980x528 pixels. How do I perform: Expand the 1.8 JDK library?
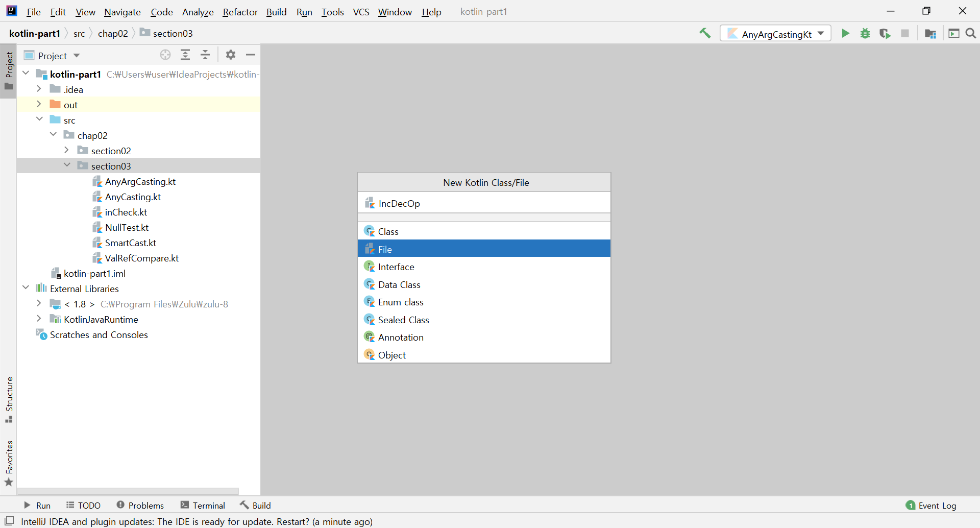39,303
